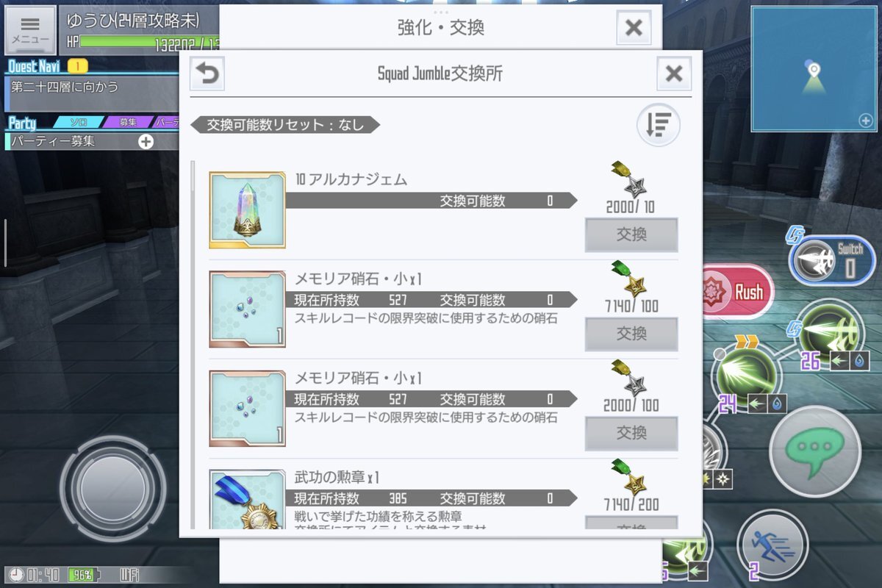Open the メニュー hamburger menu

click(x=31, y=29)
